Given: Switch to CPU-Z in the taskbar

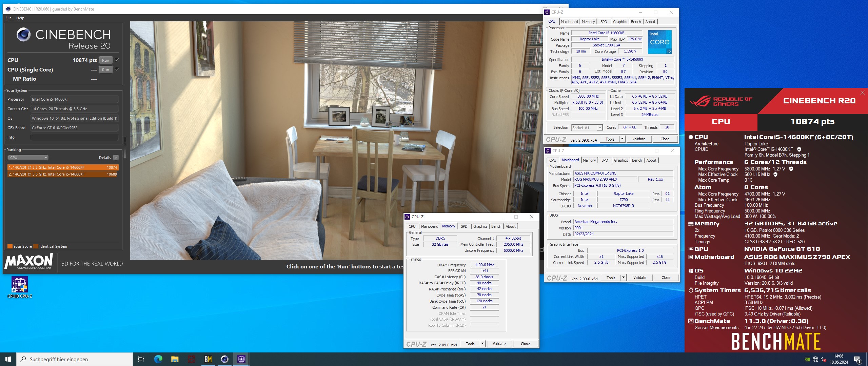Looking at the screenshot, I should tap(241, 359).
